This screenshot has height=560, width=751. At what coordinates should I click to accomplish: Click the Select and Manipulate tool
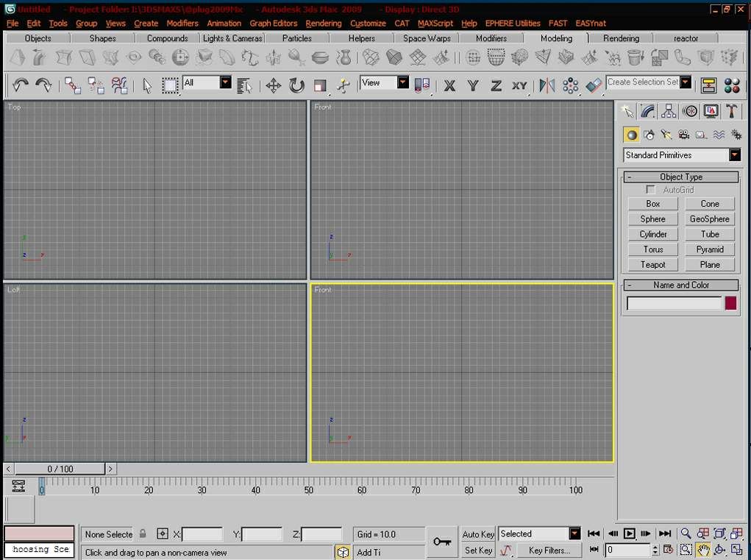point(344,86)
